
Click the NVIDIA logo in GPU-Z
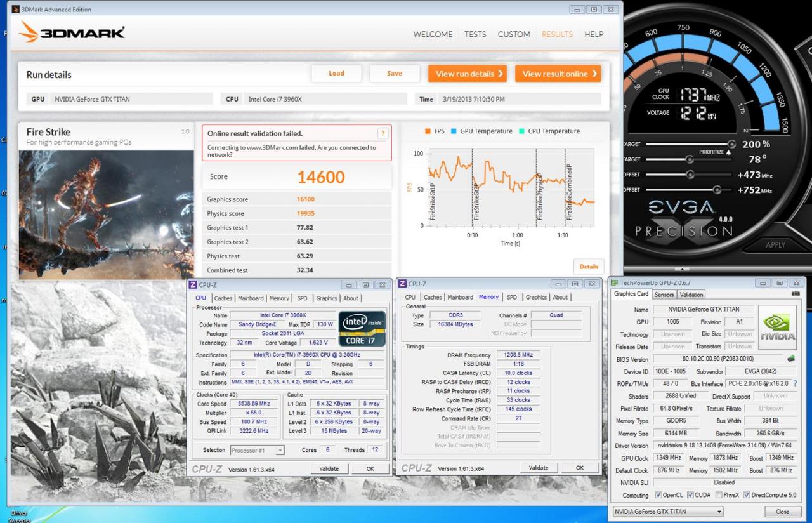pyautogui.click(x=777, y=328)
